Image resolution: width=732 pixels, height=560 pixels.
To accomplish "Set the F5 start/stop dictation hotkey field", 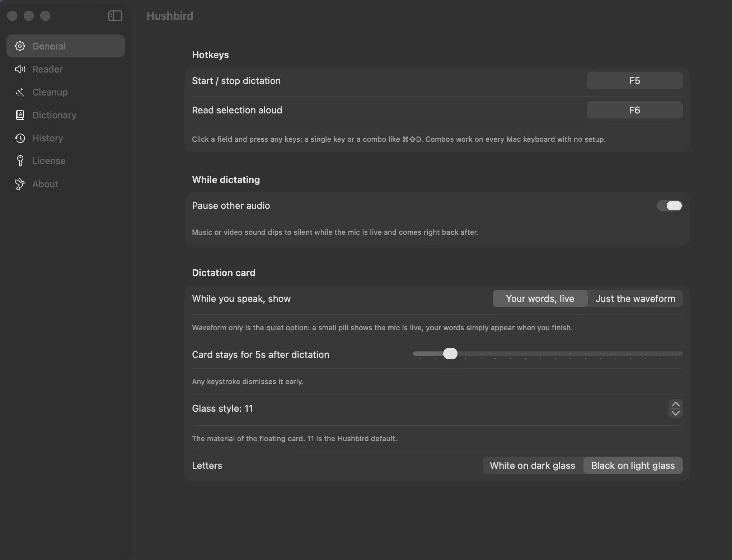I will pos(634,80).
